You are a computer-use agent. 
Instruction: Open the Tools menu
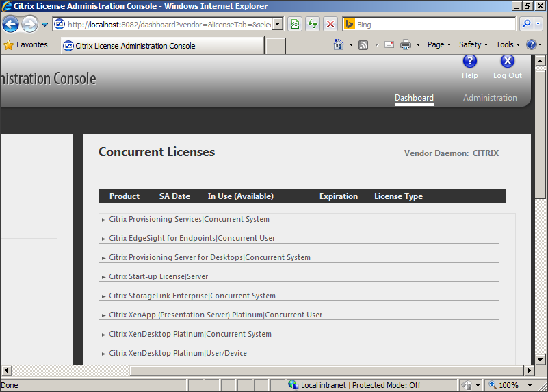[x=508, y=44]
